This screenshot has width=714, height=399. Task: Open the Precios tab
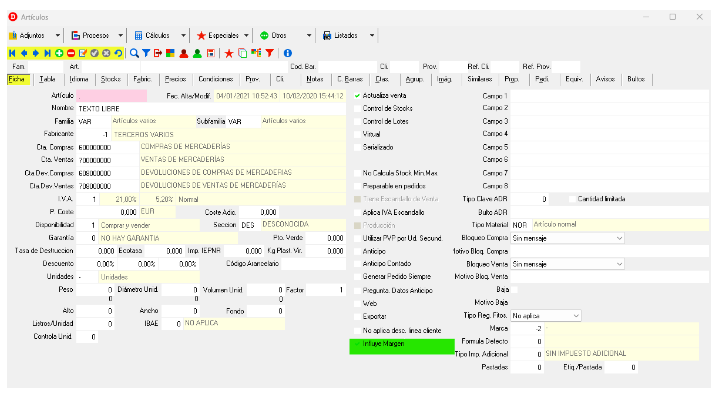(175, 79)
